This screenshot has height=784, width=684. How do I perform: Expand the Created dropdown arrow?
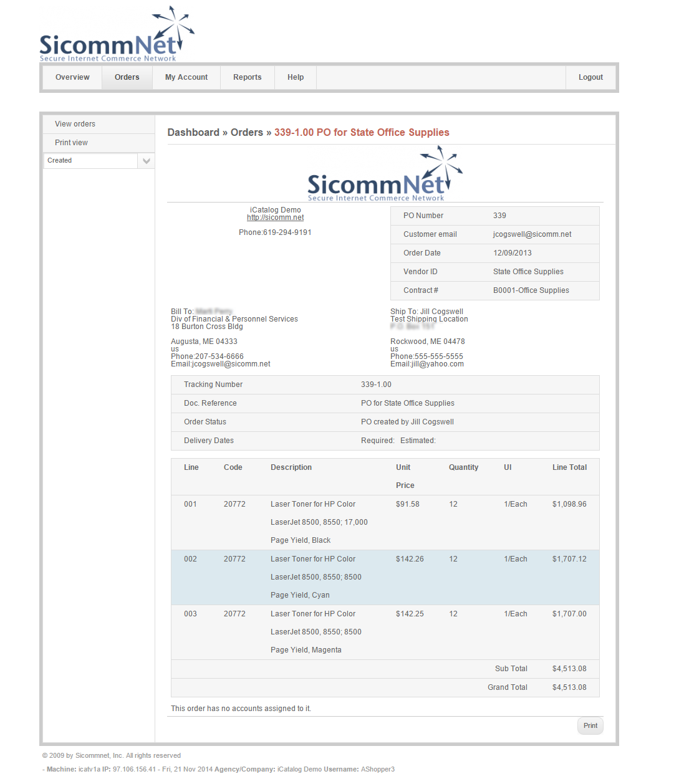click(147, 161)
